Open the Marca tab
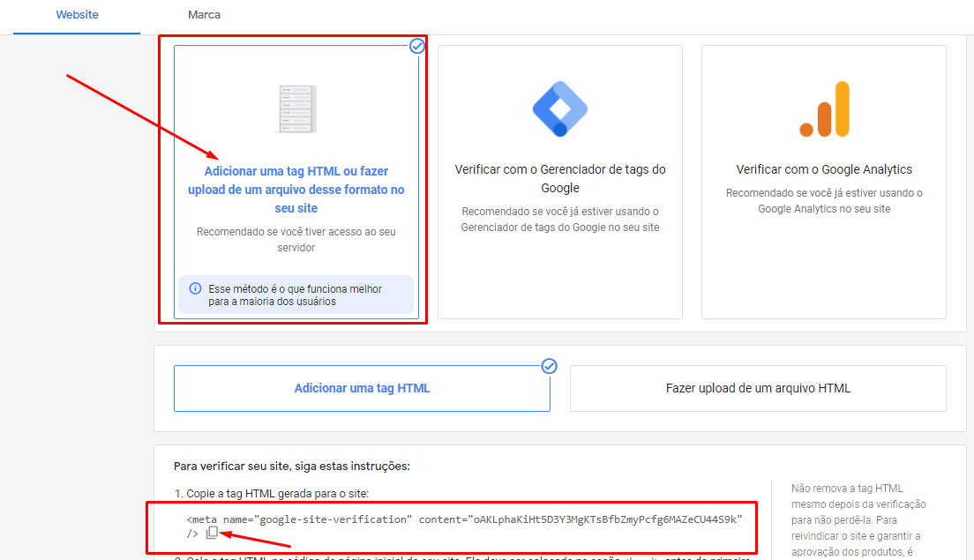The image size is (974, 560). tap(205, 15)
